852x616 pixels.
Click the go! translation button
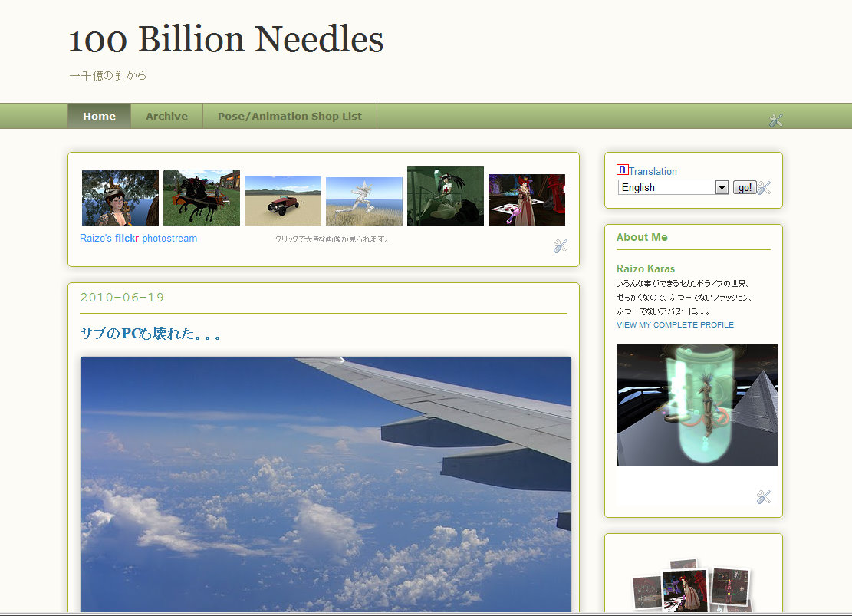tap(745, 188)
